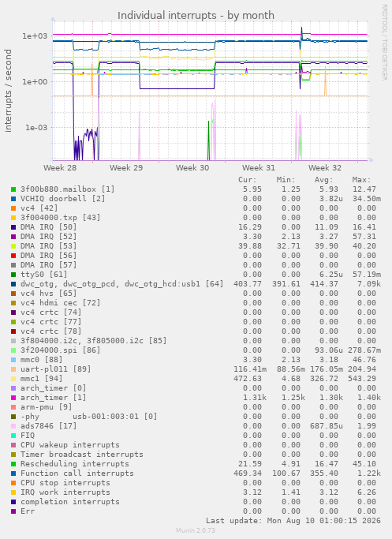Click the uart-pl011 [89] legend label
This screenshot has height=539, width=392.
point(56,369)
